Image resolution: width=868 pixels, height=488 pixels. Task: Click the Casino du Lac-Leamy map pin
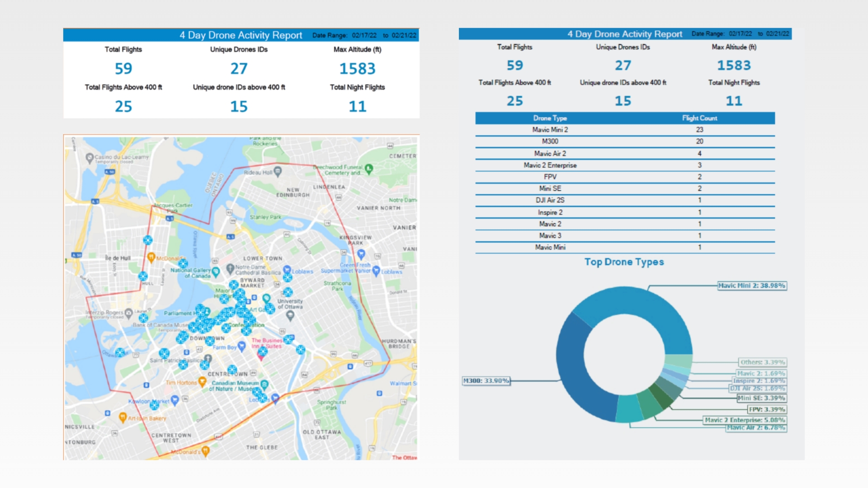(90, 158)
